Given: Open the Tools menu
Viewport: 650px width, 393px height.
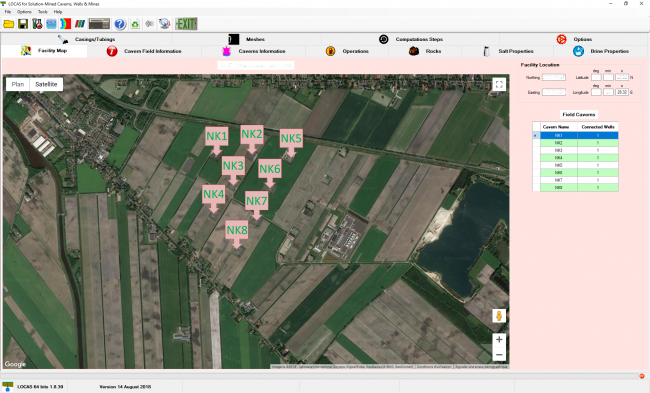Looking at the screenshot, I should (43, 12).
